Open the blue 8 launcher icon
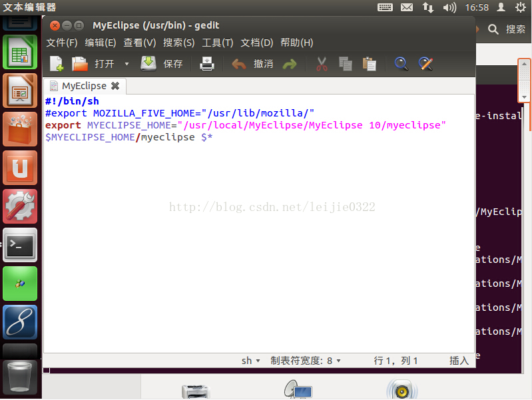 click(20, 322)
